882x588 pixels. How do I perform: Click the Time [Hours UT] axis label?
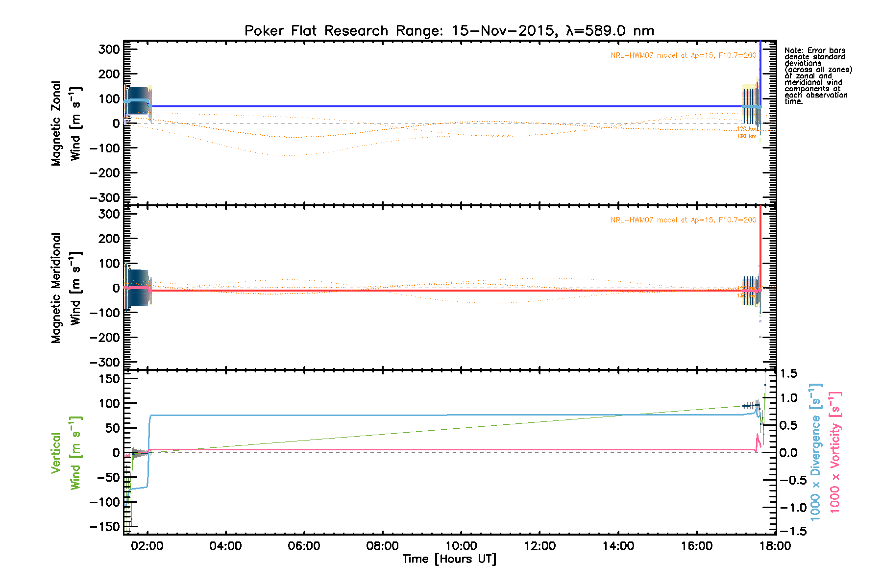(x=449, y=559)
